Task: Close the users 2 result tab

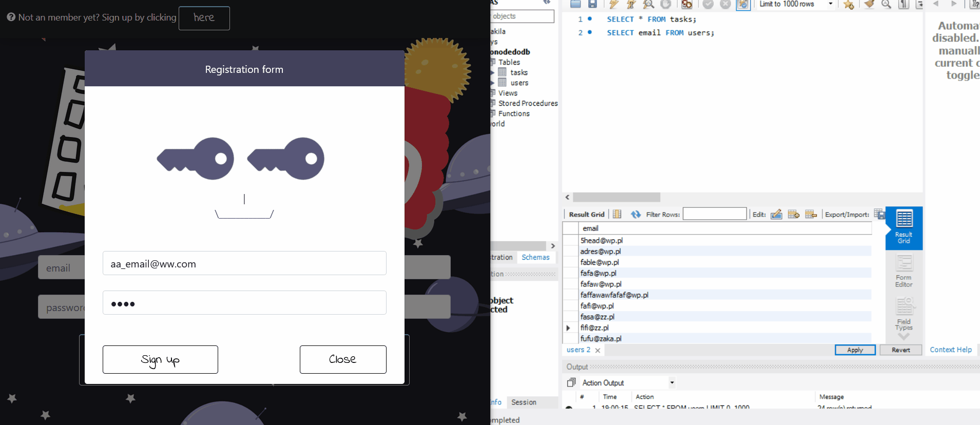Action: click(598, 350)
